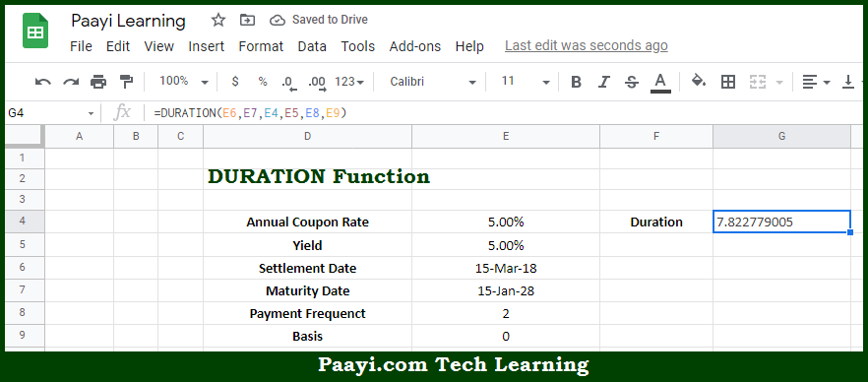Open the Data menu
This screenshot has width=868, height=382.
click(x=312, y=46)
